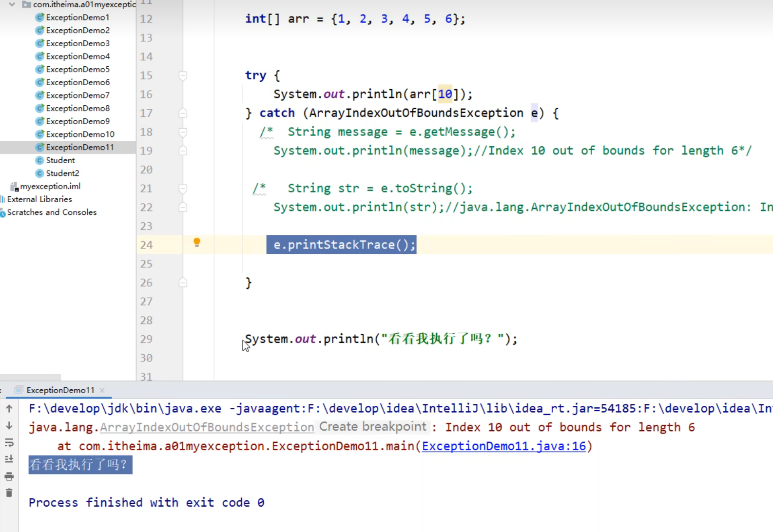Close the ExceptionDemo11 run tab
Screen dimensions: 773x532
pyautogui.click(x=102, y=390)
